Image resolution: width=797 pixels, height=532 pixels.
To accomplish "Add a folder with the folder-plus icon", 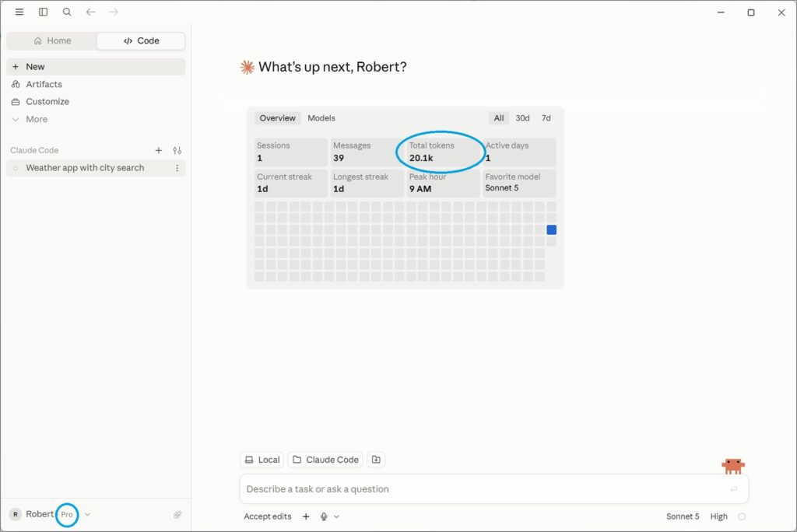I will 376,460.
